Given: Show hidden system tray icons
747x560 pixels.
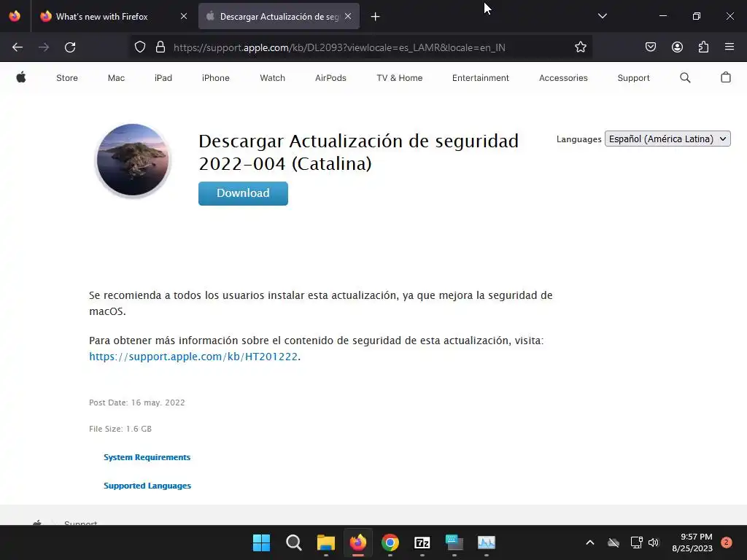Looking at the screenshot, I should click(589, 542).
